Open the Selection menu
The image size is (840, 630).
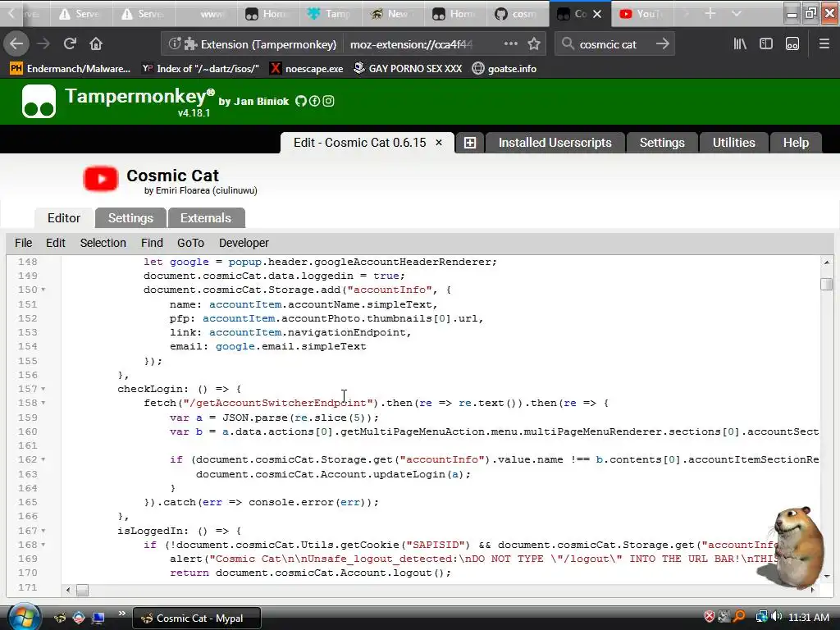pyautogui.click(x=103, y=243)
